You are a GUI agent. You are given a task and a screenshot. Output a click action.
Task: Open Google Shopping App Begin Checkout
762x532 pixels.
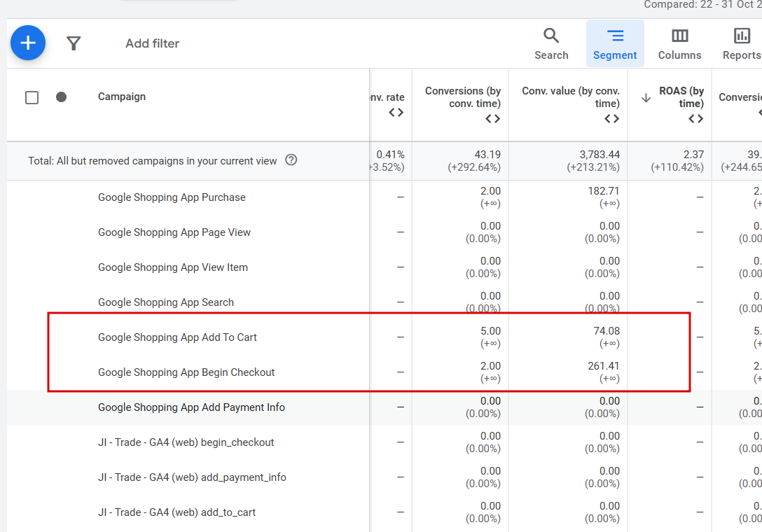[186, 372]
